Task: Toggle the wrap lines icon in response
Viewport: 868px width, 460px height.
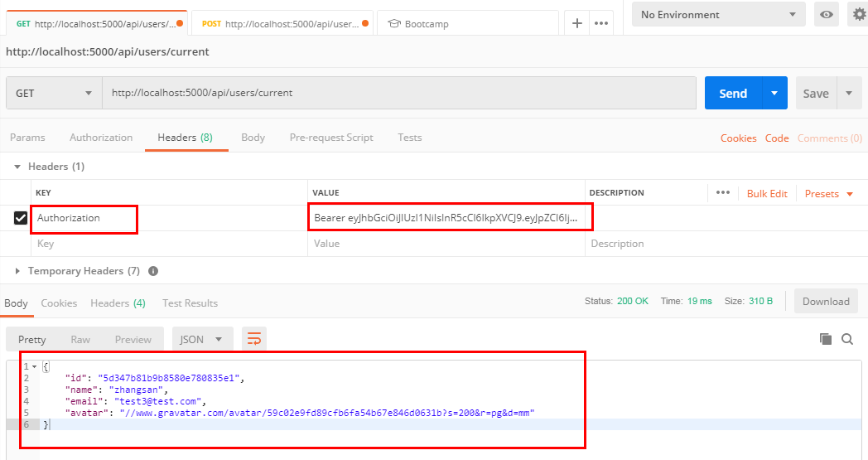Action: (254, 339)
